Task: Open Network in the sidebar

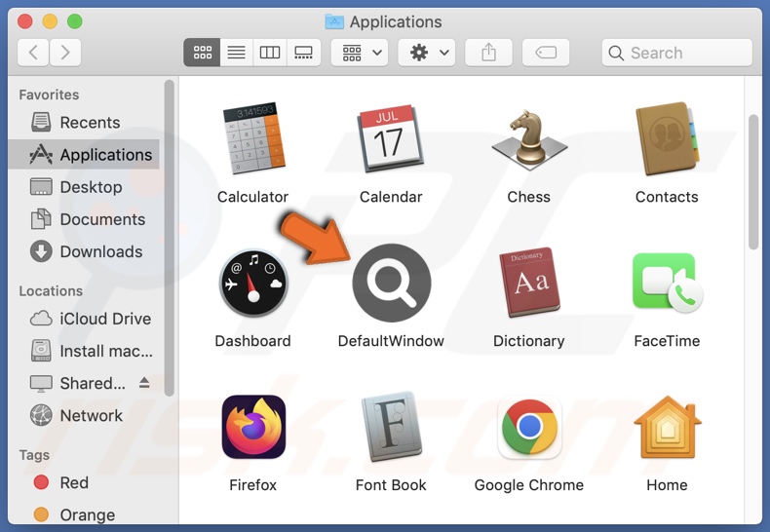Action: coord(84,416)
